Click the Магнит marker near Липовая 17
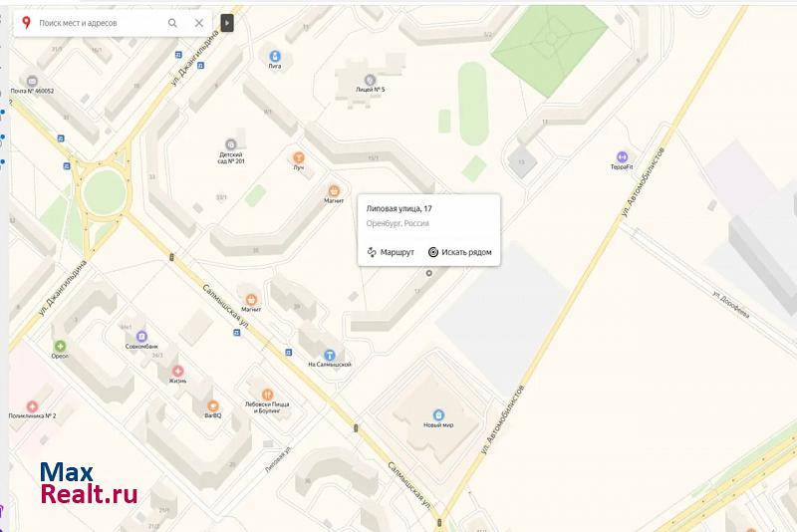Screen dimensions: 797x532 click(334, 191)
